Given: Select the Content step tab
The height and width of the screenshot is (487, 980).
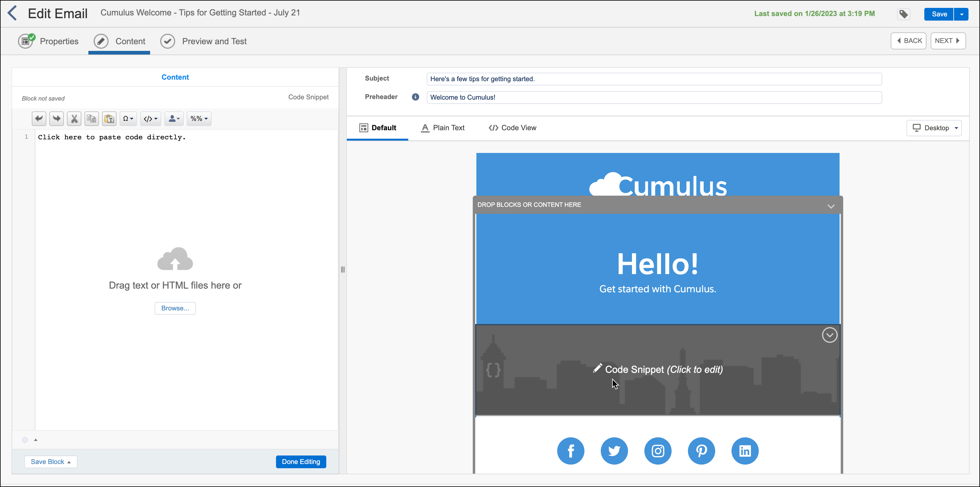Looking at the screenshot, I should tap(120, 41).
